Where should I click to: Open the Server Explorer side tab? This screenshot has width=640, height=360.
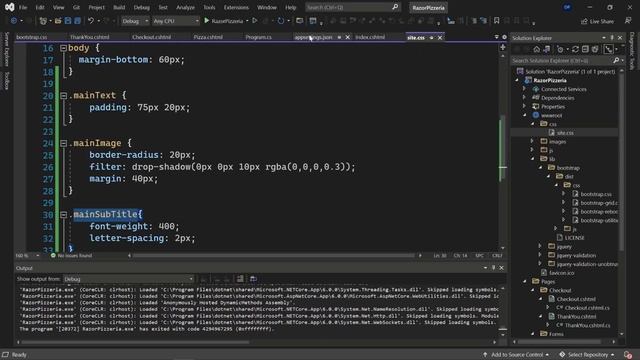point(7,49)
